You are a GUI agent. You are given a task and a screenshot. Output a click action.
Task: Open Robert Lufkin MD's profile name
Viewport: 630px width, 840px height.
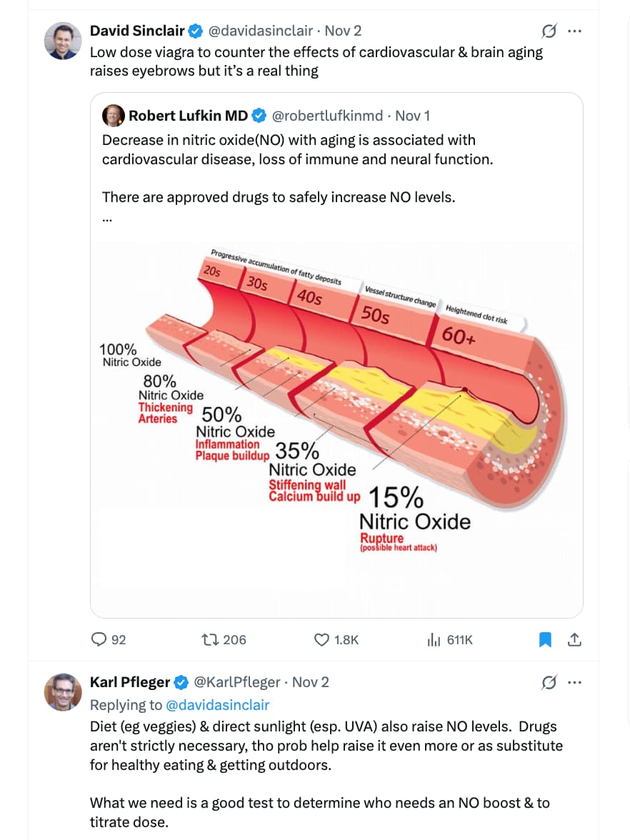(x=188, y=116)
